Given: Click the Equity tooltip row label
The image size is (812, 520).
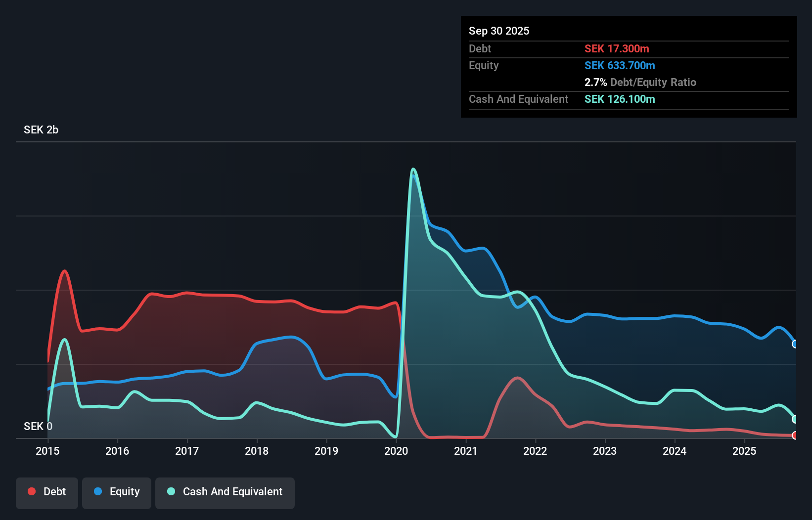Looking at the screenshot, I should pyautogui.click(x=484, y=65).
